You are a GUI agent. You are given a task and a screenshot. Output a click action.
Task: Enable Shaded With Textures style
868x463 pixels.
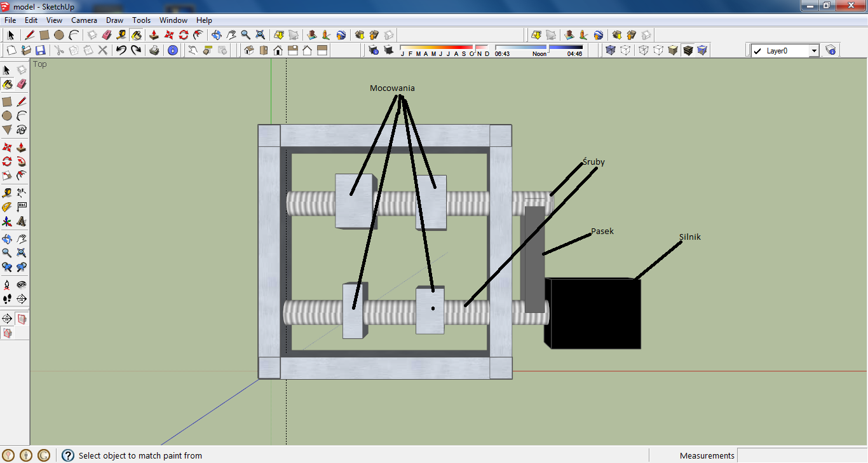688,50
